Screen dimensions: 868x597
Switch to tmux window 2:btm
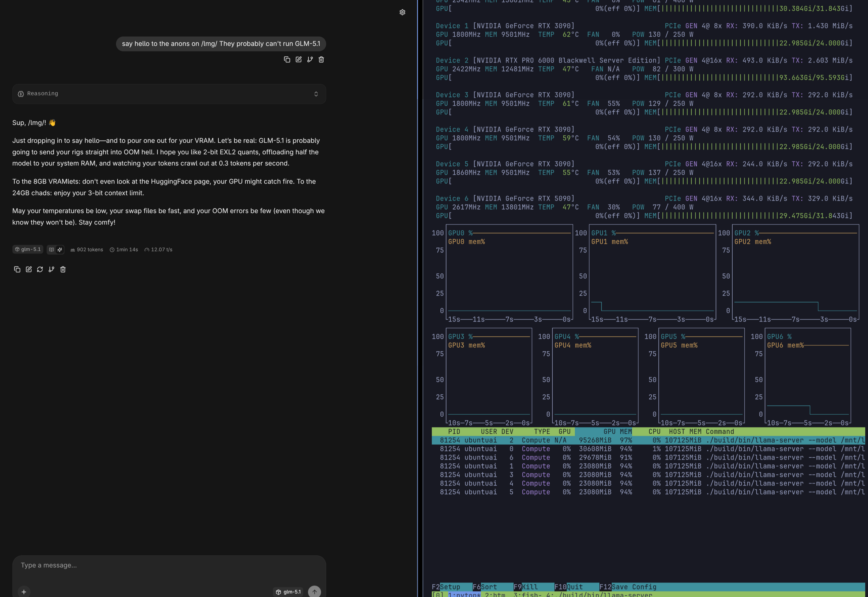click(495, 594)
